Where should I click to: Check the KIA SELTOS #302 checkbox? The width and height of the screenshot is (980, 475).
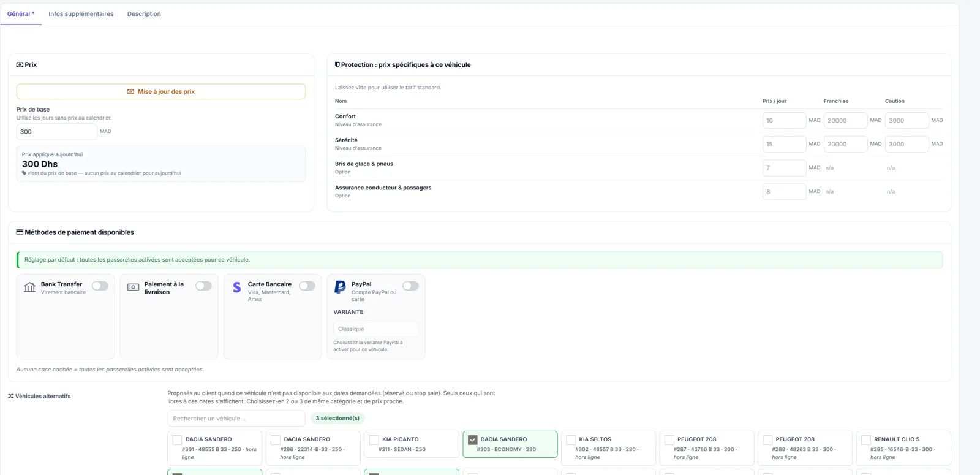point(571,440)
